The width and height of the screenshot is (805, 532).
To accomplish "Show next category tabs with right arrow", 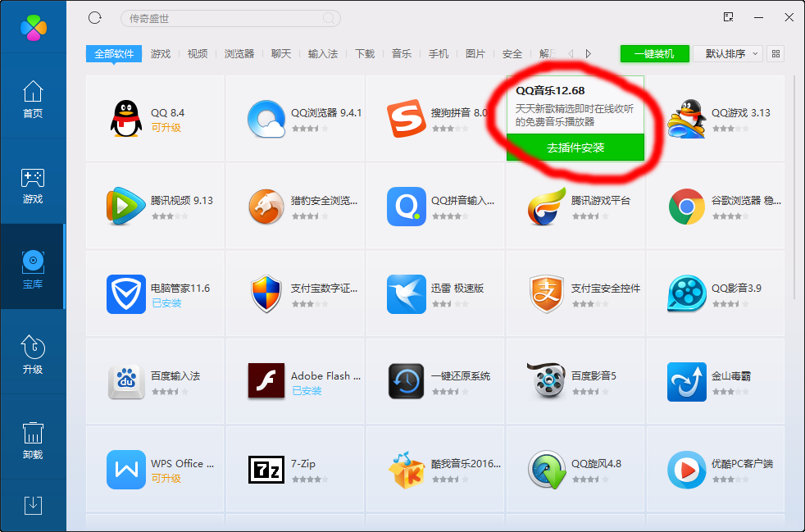I will 589,53.
